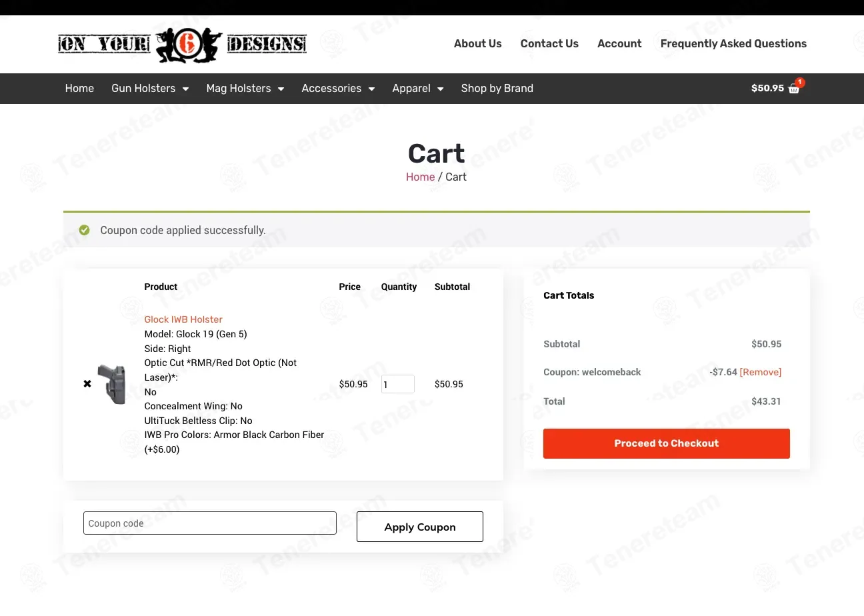The height and width of the screenshot is (616, 864).
Task: Click 'Model: Glock 19 (Gen 5)' text
Action: (x=196, y=334)
